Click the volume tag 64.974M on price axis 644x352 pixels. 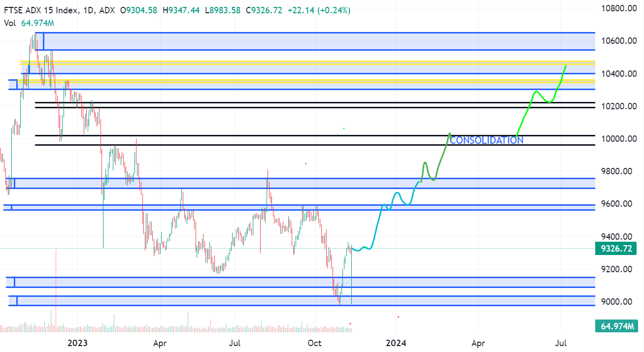click(616, 325)
